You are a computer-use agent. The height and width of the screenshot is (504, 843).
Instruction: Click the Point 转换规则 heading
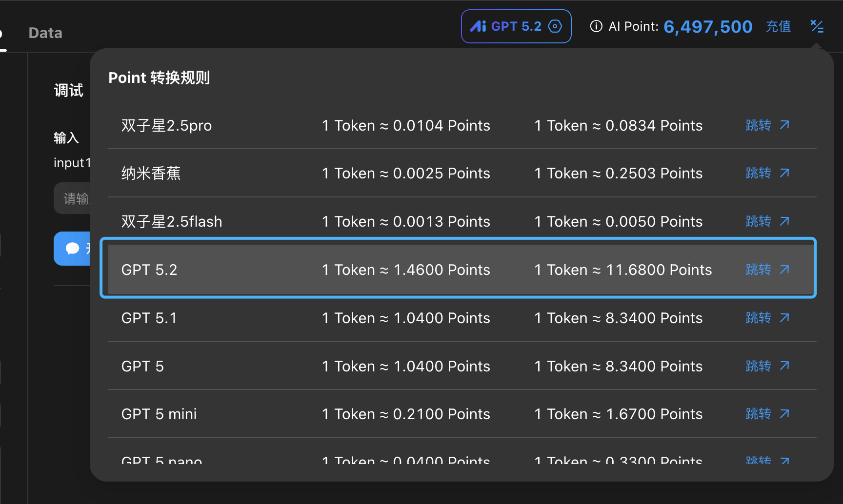159,78
